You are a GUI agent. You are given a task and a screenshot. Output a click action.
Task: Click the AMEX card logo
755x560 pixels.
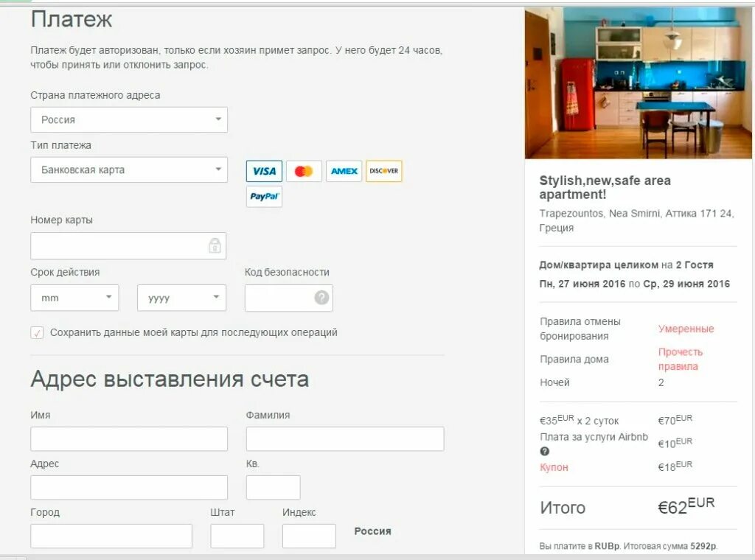pyautogui.click(x=344, y=171)
